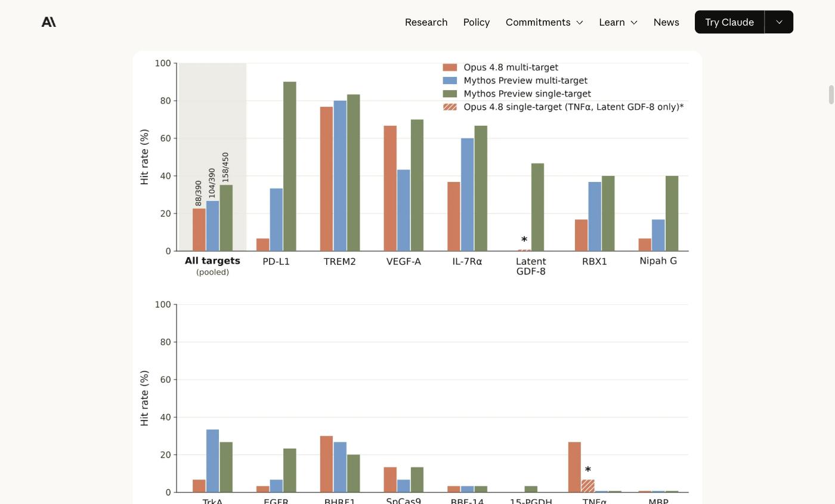Click the "IL-7Rα" axis label

467,261
